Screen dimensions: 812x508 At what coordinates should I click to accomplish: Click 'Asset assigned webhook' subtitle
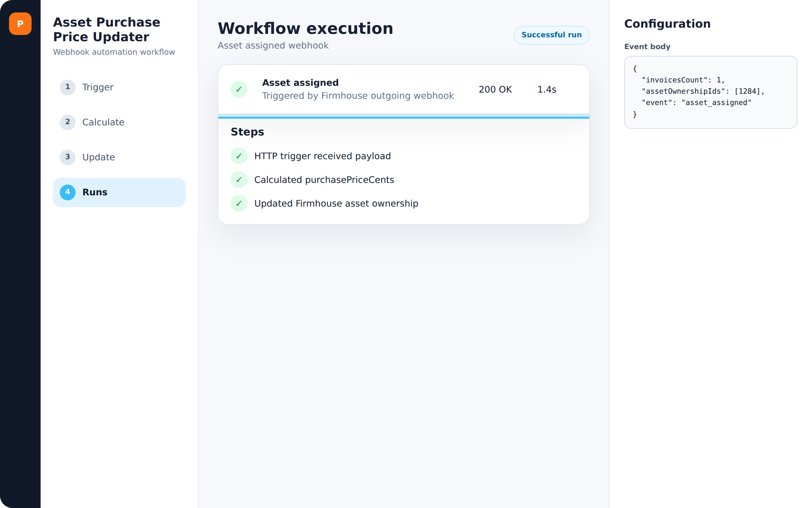coord(273,46)
